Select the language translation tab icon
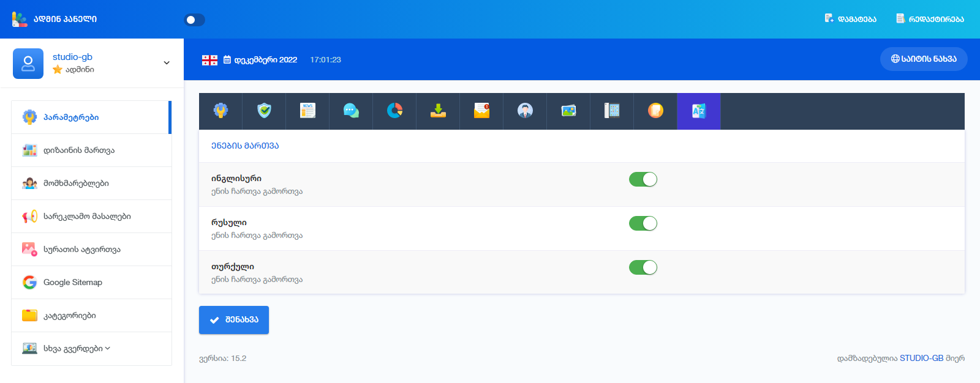This screenshot has height=383, width=980. tap(698, 111)
